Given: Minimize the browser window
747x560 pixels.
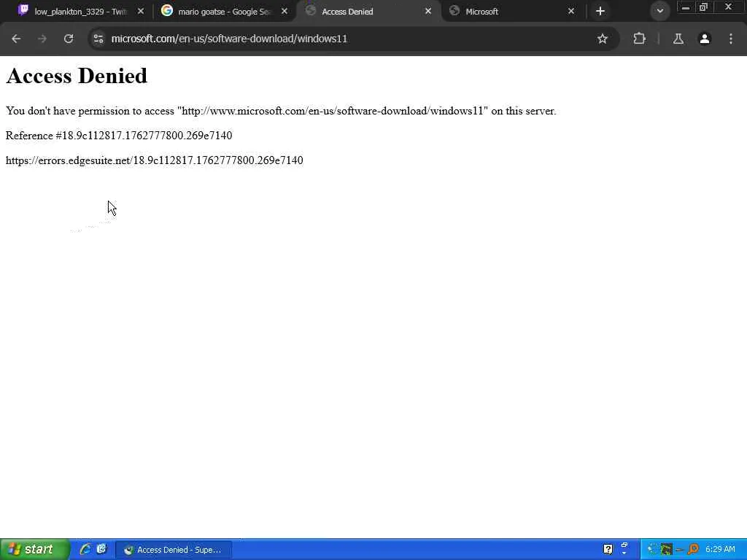Looking at the screenshot, I should (x=686, y=7).
